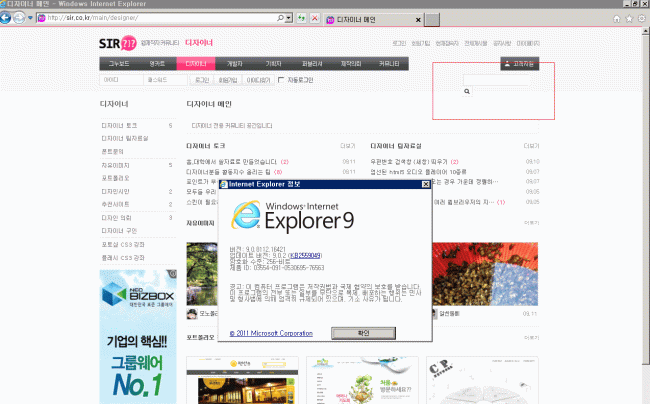The image size is (650, 404).
Task: Expand the address bar dropdown arrow
Action: [x=288, y=19]
